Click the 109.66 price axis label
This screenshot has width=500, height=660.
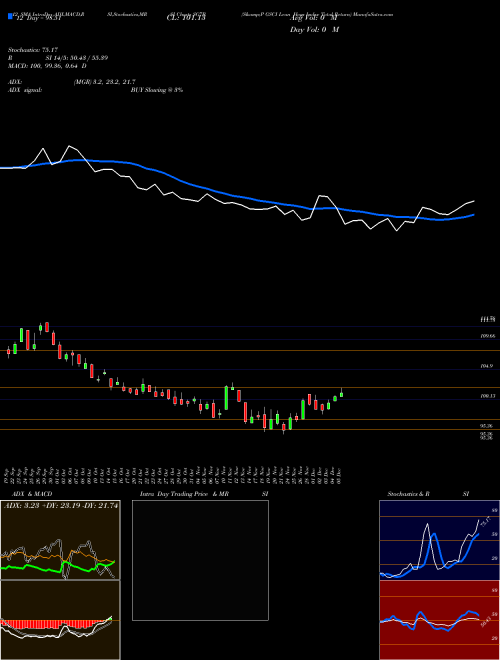pyautogui.click(x=487, y=336)
